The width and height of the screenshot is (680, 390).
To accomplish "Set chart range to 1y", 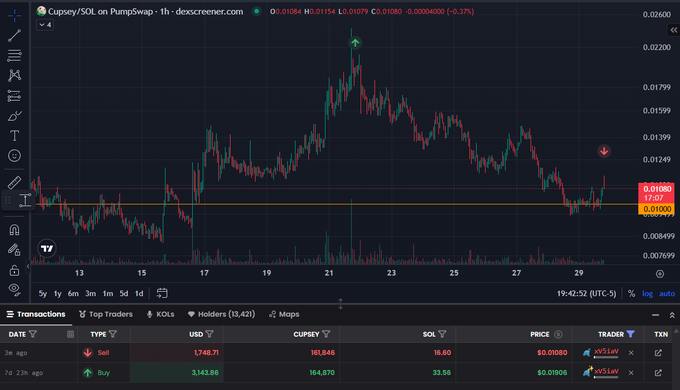I will (x=57, y=294).
